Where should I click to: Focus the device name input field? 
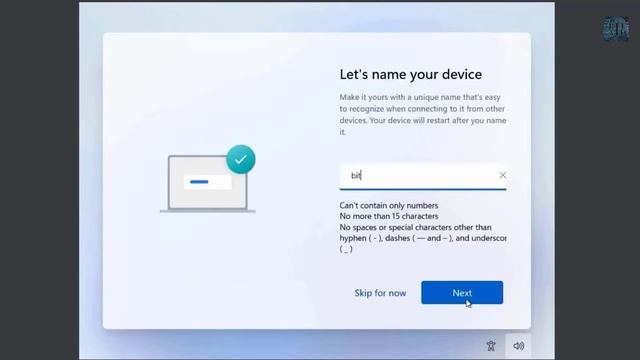(423, 176)
